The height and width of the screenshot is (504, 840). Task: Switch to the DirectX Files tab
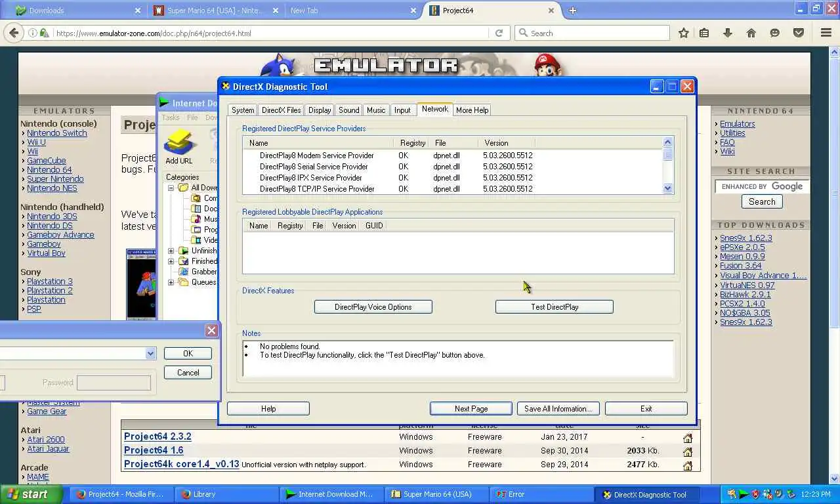tap(282, 110)
